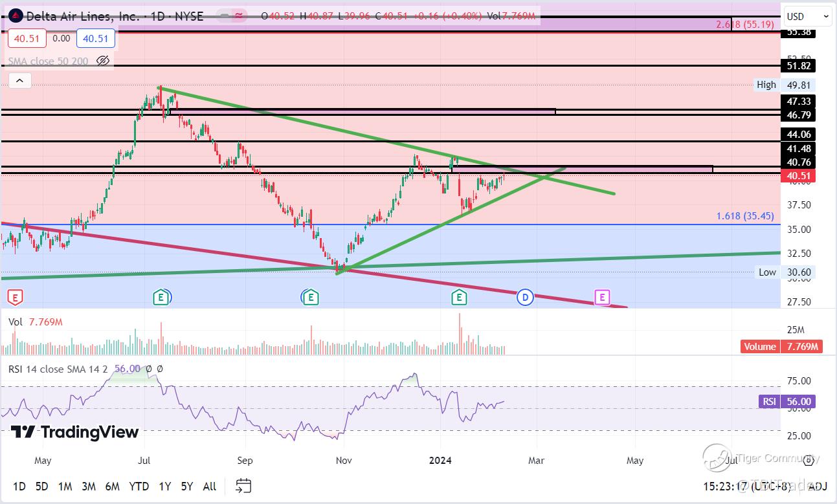Image resolution: width=837 pixels, height=504 pixels.
Task: Set range to 1M
Action: click(65, 486)
